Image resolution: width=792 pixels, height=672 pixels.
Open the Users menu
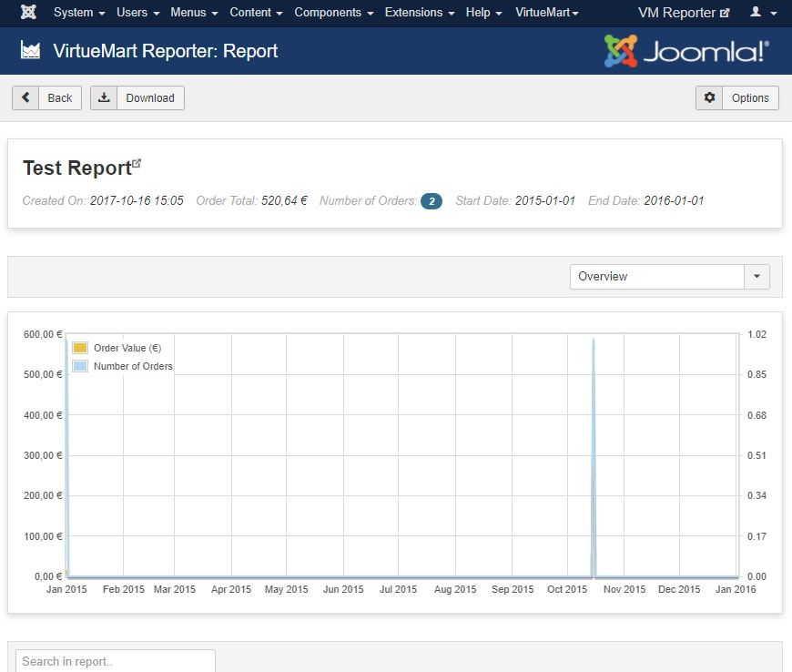(x=137, y=13)
